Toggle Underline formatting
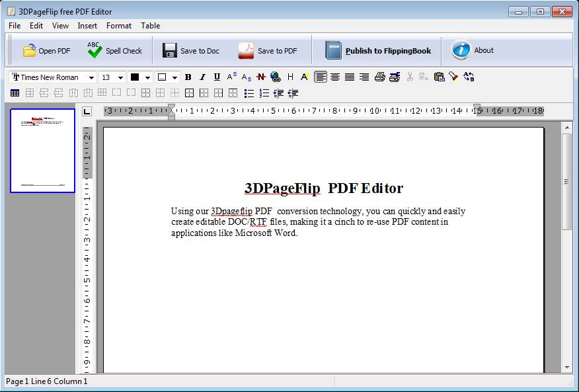The width and height of the screenshot is (579, 392). 217,77
